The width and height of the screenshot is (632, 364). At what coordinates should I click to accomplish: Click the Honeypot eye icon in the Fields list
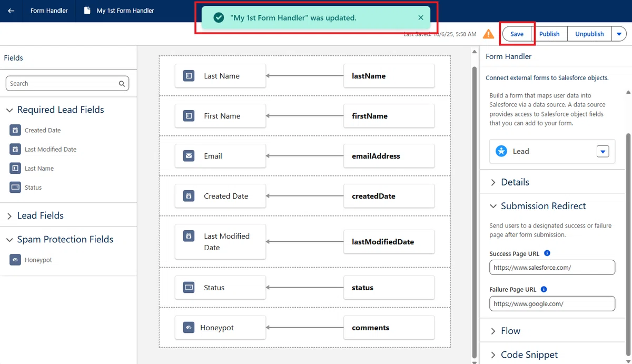(x=15, y=260)
